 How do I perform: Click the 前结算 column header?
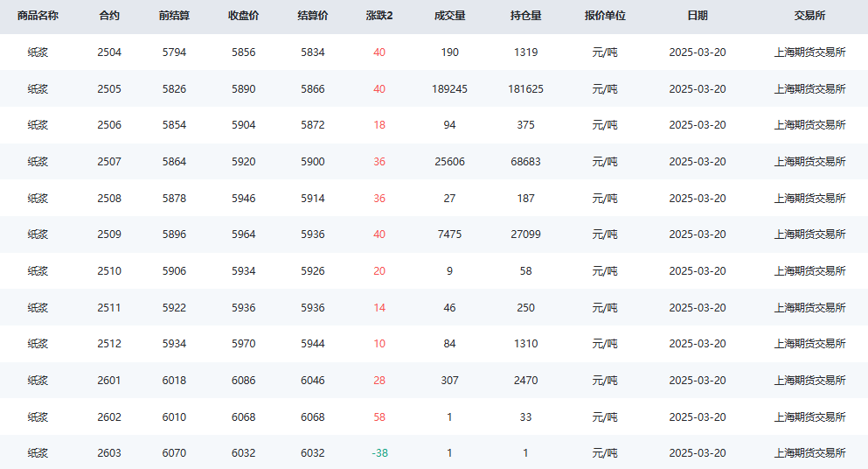pyautogui.click(x=174, y=16)
